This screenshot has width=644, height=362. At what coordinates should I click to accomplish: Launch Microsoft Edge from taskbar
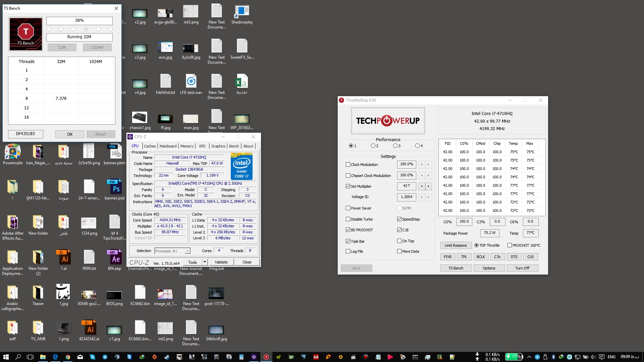55,357
